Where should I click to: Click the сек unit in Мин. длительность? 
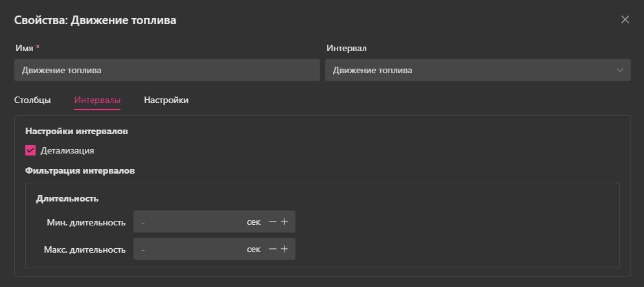click(x=253, y=222)
